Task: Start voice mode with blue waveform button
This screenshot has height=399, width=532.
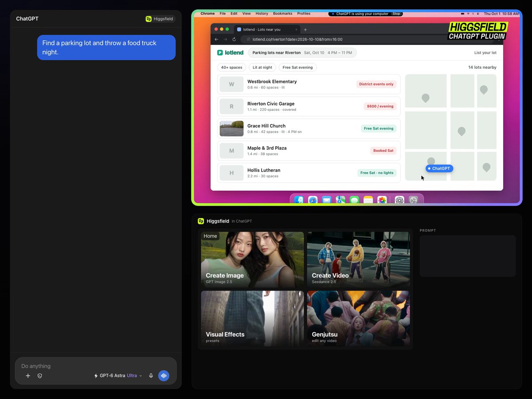Action: (164, 376)
